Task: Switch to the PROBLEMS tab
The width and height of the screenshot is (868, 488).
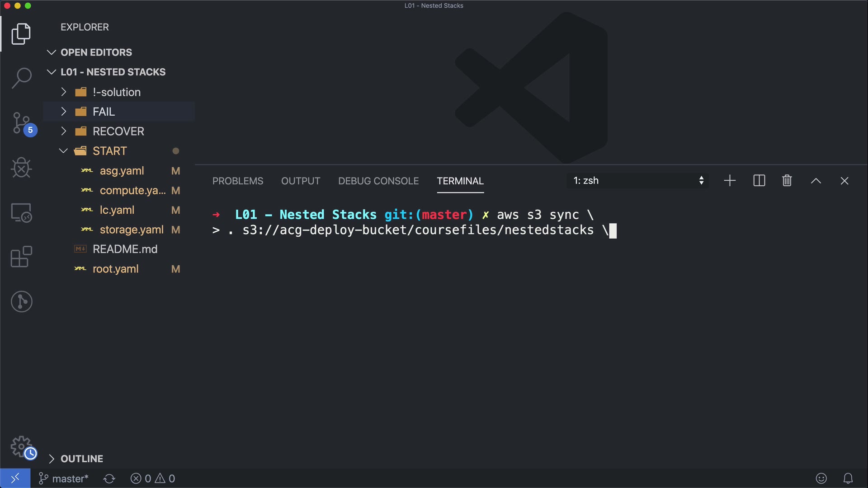Action: [238, 181]
